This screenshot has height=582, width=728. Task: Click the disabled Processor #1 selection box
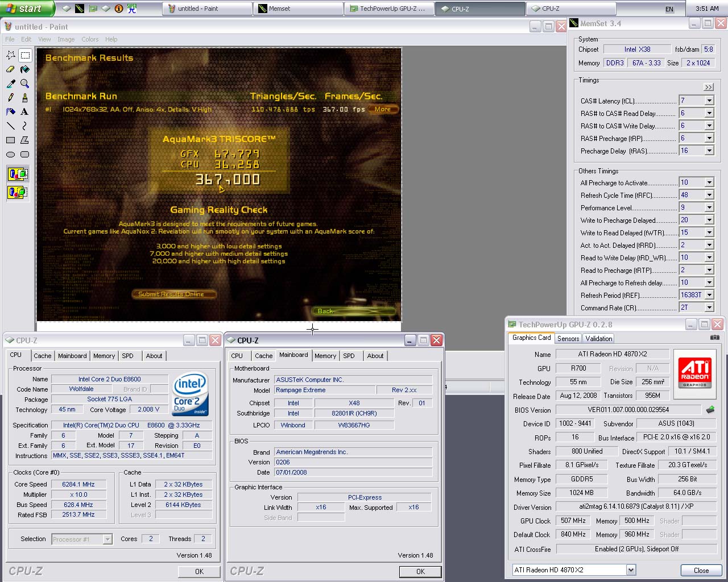[x=82, y=539]
